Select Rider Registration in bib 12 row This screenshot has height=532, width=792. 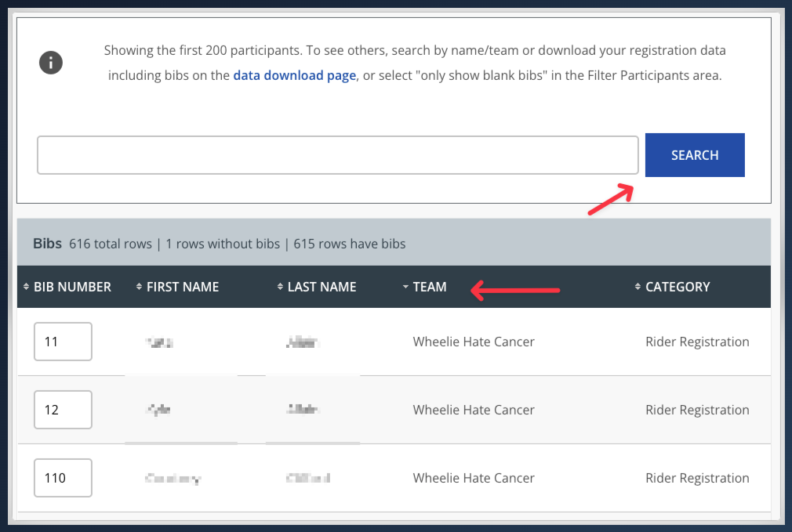pyautogui.click(x=698, y=410)
